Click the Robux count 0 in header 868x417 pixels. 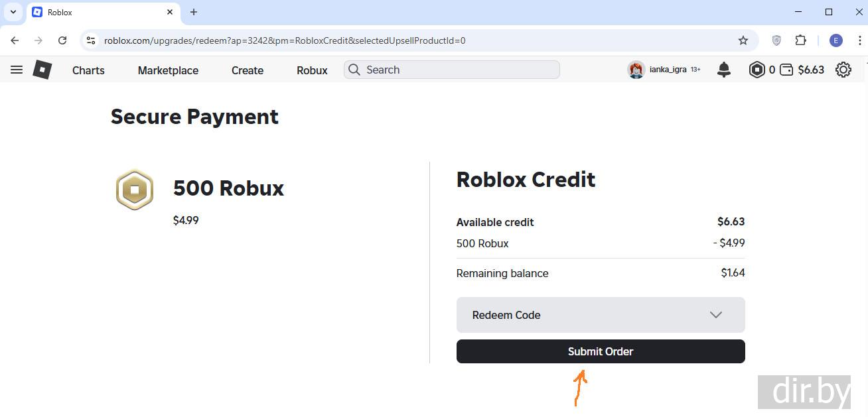tap(772, 70)
